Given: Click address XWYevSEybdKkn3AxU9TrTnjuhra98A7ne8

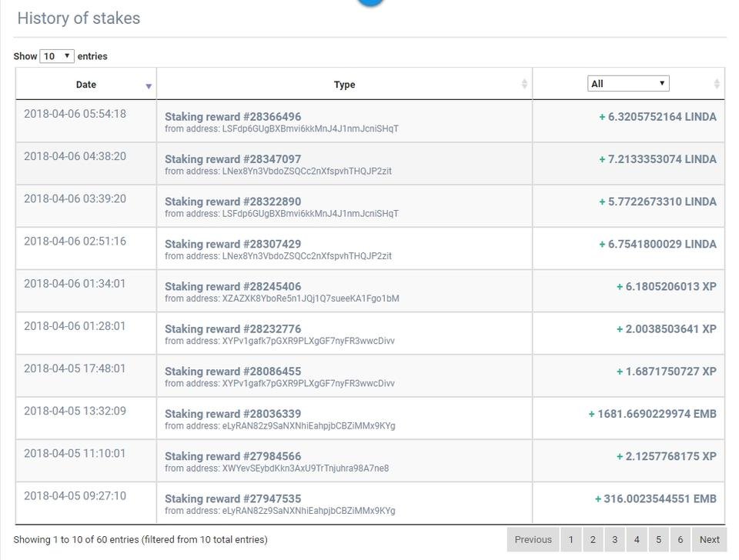Looking at the screenshot, I should pyautogui.click(x=306, y=468).
